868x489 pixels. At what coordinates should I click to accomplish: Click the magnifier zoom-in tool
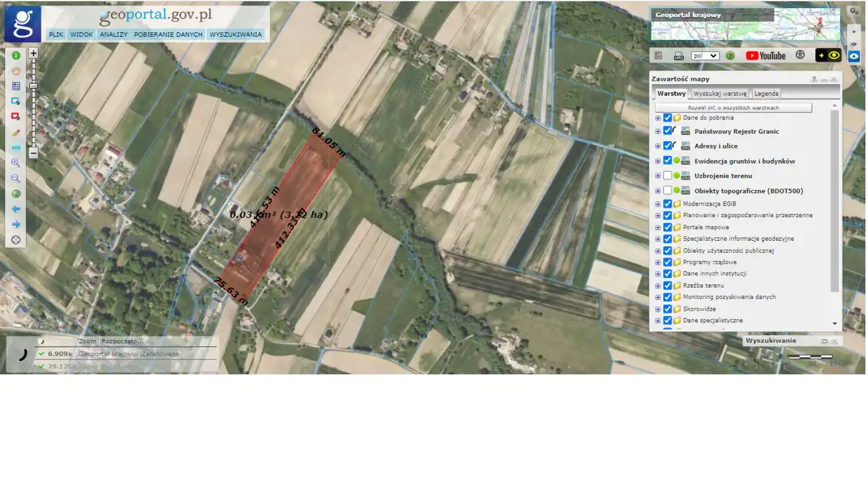16,163
